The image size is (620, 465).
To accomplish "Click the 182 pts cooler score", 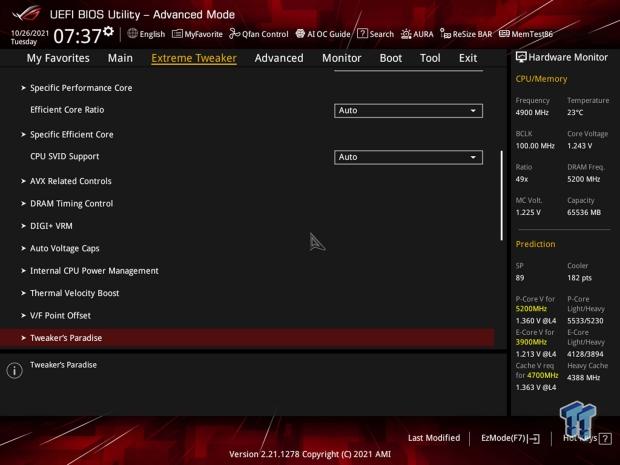I will [579, 278].
